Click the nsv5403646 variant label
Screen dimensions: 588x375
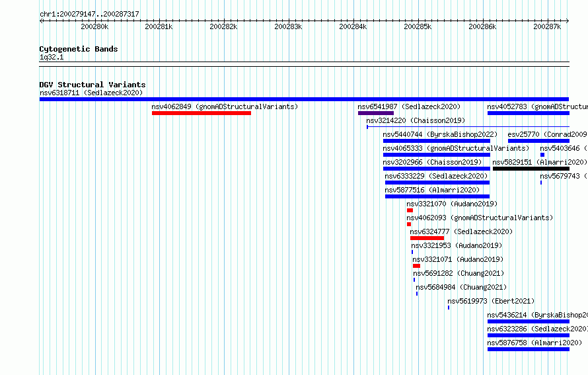point(564,148)
